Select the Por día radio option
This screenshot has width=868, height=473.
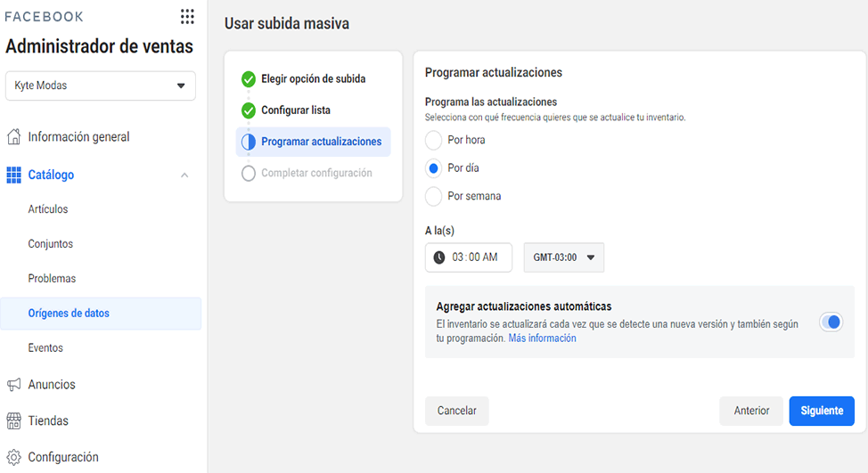tap(433, 168)
